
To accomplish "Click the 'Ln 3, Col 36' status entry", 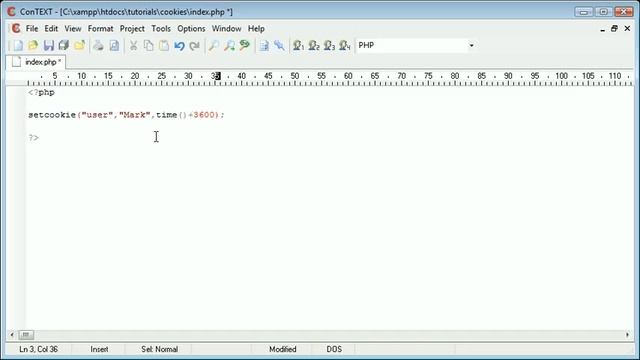I will tap(39, 349).
